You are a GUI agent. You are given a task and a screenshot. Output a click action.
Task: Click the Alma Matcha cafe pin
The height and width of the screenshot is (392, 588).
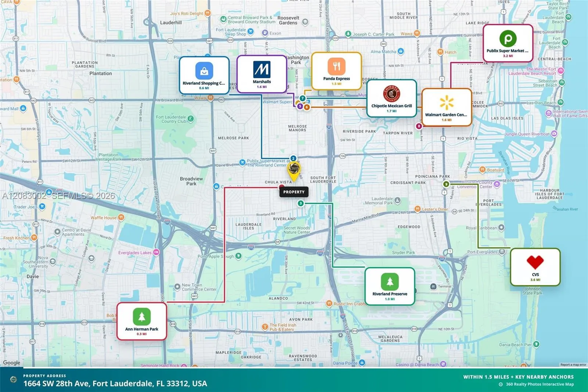click(401, 51)
